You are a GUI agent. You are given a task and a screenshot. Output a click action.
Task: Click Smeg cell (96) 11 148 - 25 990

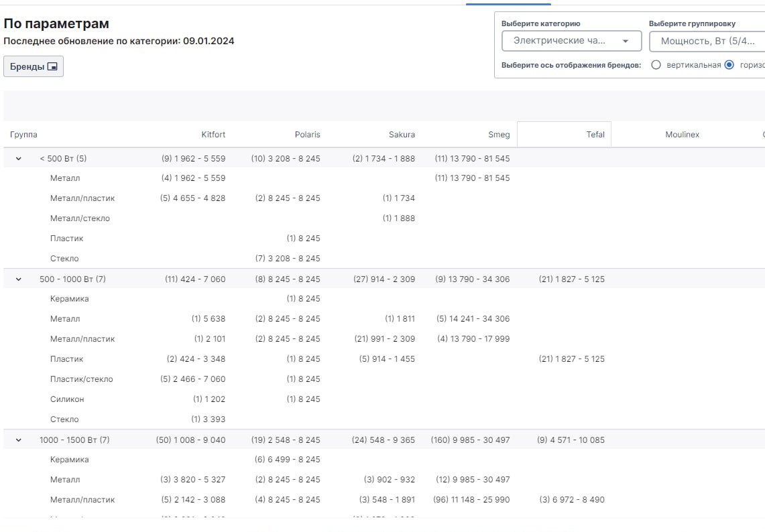(471, 500)
